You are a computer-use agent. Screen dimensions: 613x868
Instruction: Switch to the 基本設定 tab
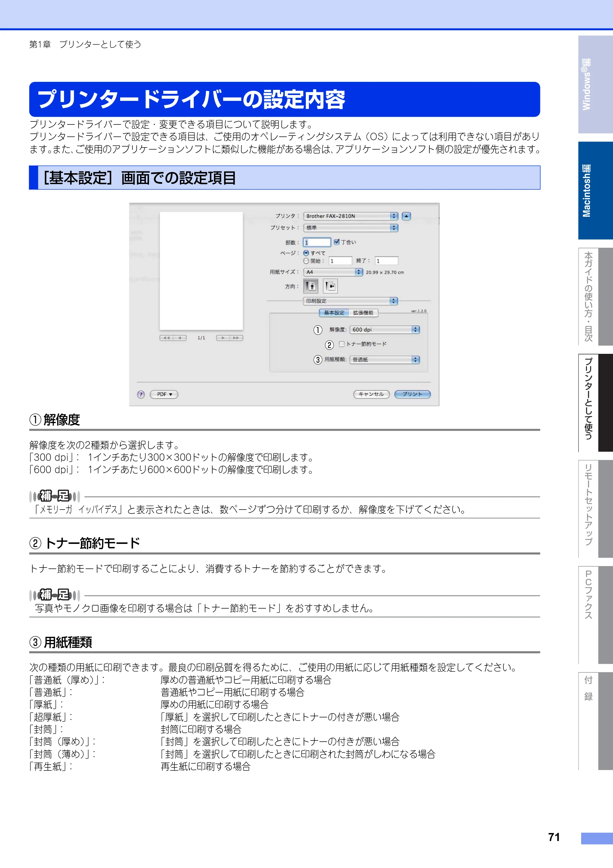pyautogui.click(x=334, y=313)
